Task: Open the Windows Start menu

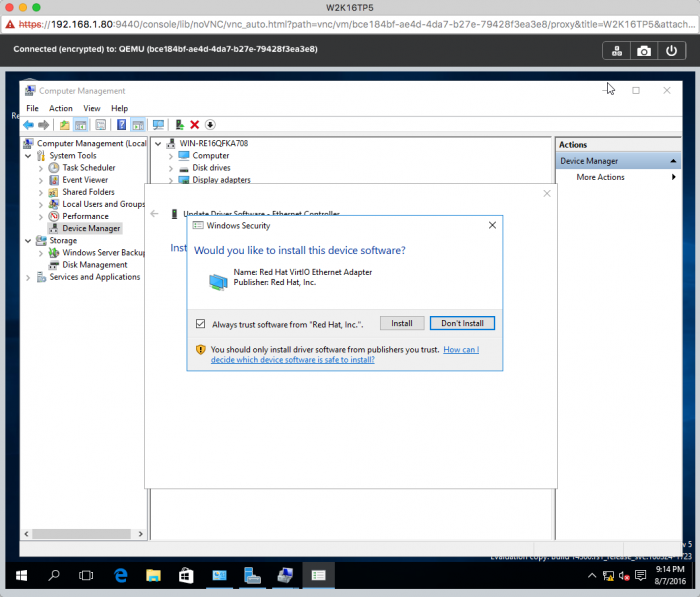Action: [x=21, y=576]
